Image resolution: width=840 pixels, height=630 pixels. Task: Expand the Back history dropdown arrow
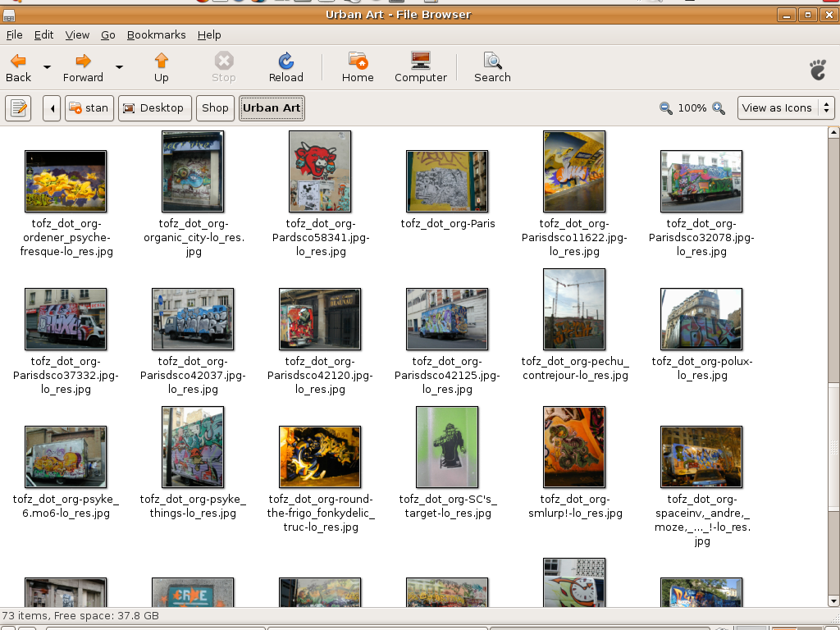(x=47, y=67)
